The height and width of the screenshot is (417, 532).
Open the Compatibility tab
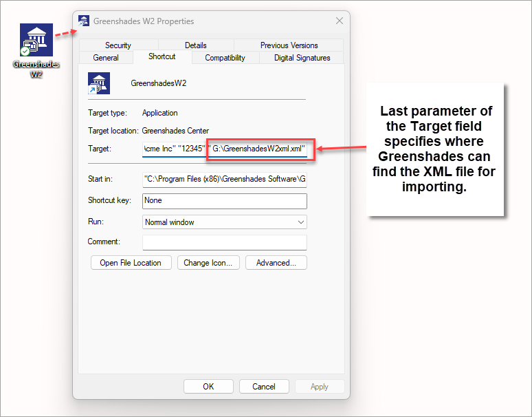pyautogui.click(x=225, y=58)
